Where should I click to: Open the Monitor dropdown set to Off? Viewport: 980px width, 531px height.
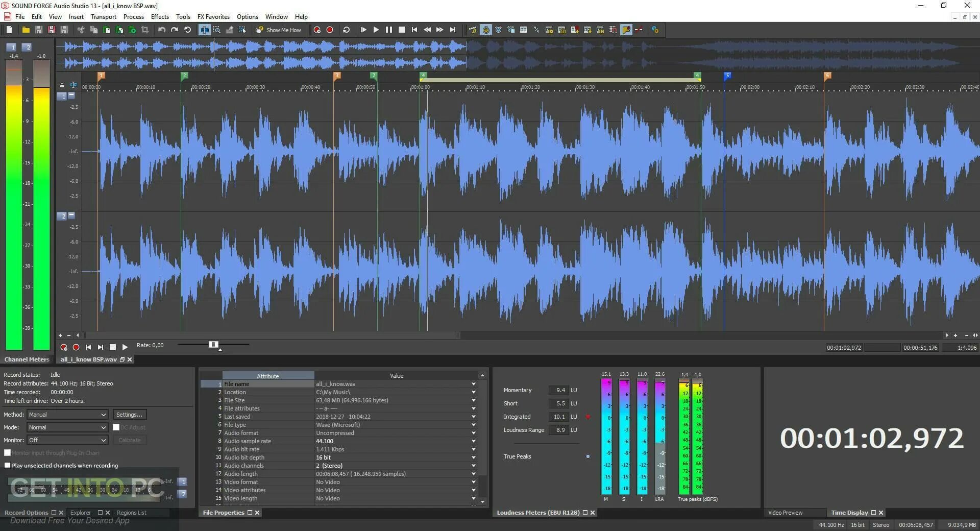coord(67,440)
